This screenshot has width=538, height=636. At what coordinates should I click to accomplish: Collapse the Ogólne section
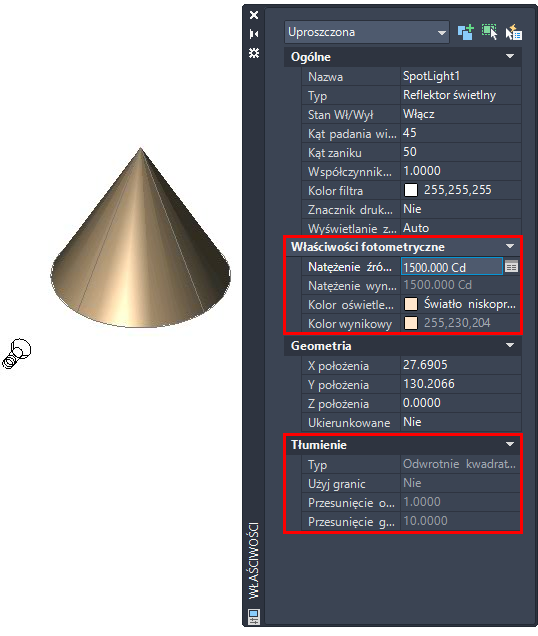click(x=510, y=56)
